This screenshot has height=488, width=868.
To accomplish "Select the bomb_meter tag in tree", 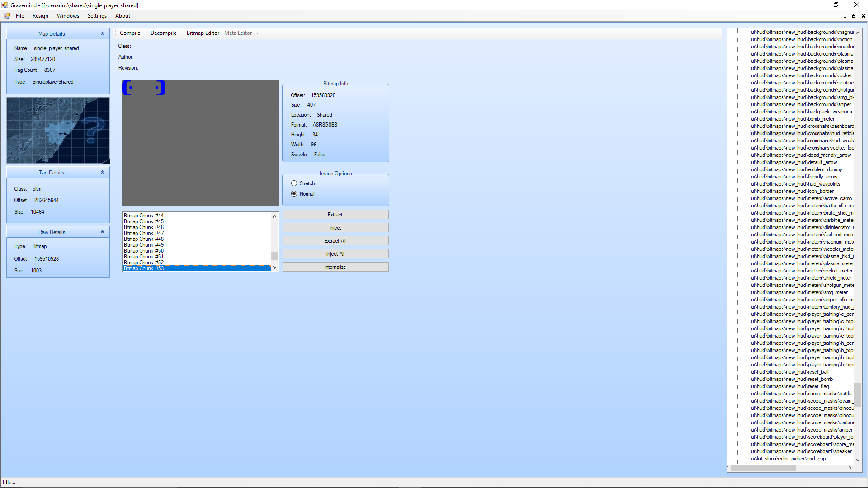I will click(793, 119).
